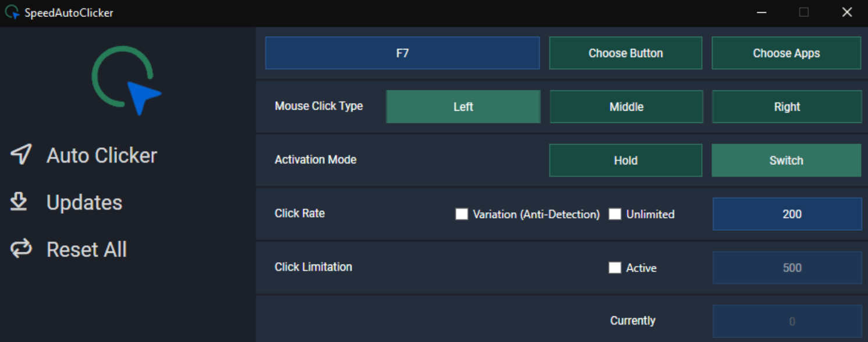Click the F7 hotkey button

pos(402,53)
